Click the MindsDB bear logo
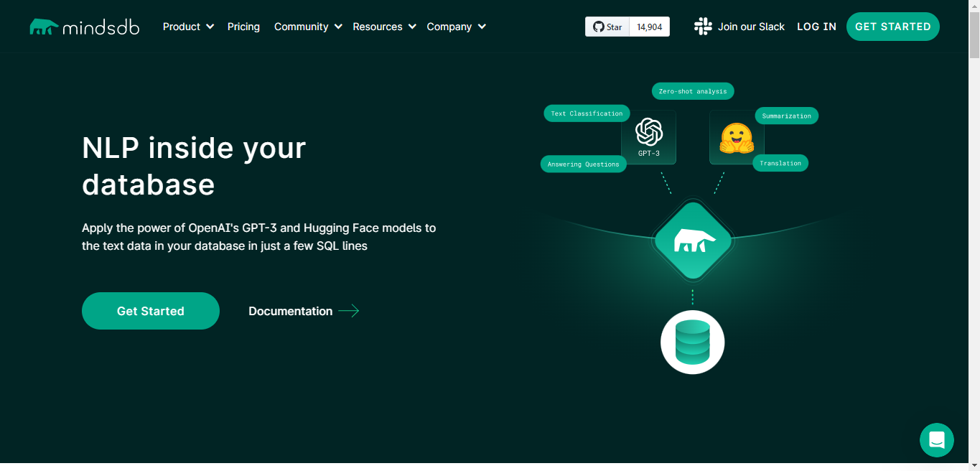Screen dimensions: 980x471 pyautogui.click(x=85, y=27)
